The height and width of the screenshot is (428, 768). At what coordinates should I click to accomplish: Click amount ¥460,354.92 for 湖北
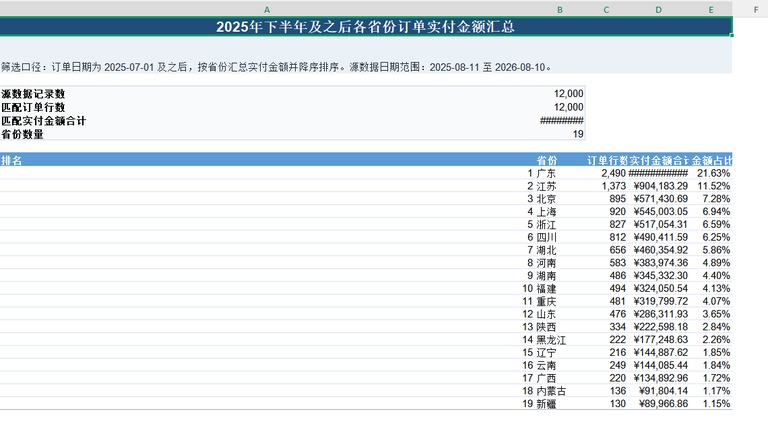tap(658, 250)
